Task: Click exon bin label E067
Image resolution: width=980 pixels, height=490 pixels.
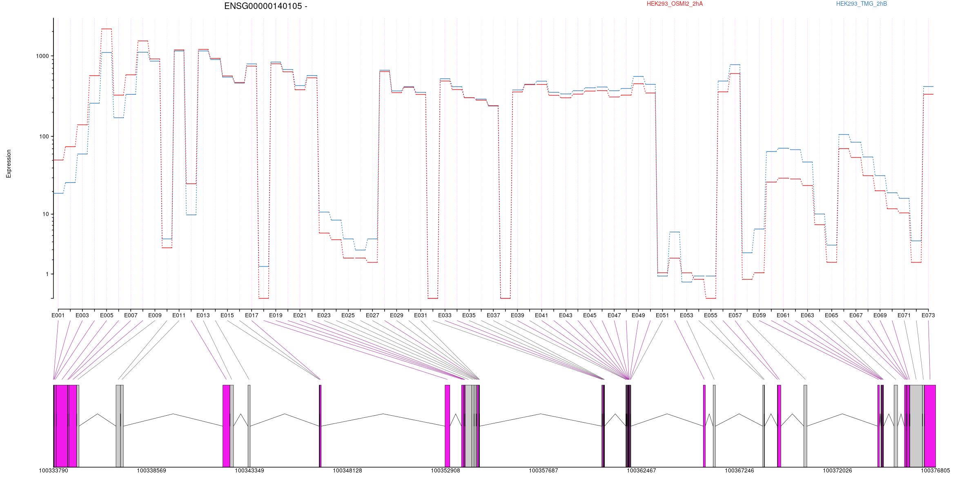Action: tap(856, 315)
